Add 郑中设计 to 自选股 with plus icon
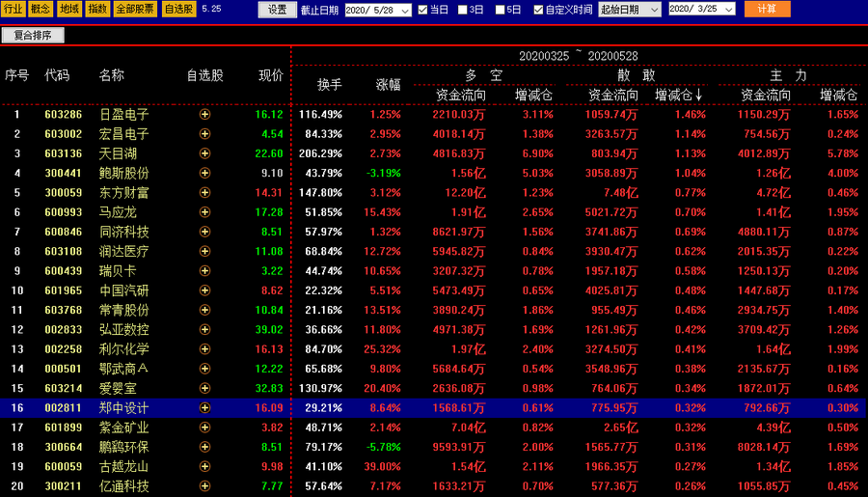868x497 pixels. [x=204, y=408]
